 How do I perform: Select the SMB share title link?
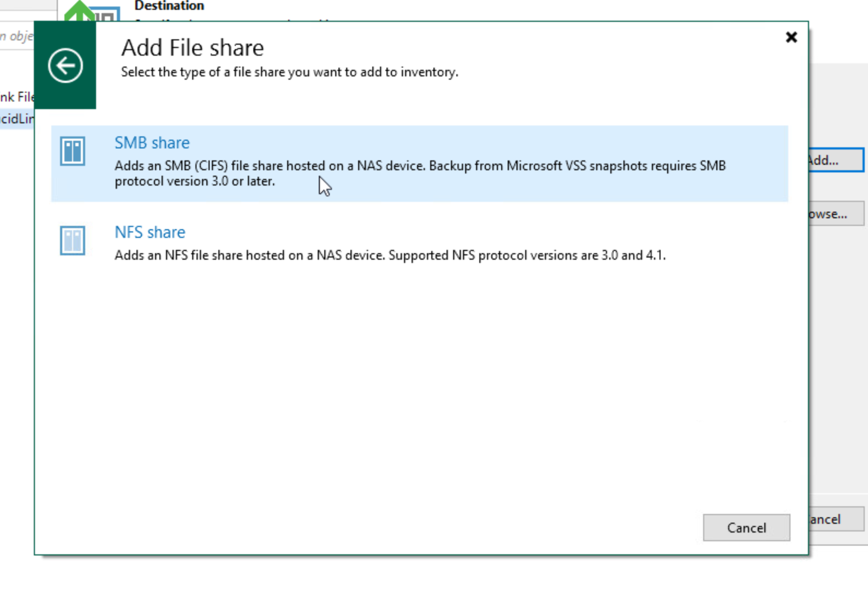tap(152, 142)
